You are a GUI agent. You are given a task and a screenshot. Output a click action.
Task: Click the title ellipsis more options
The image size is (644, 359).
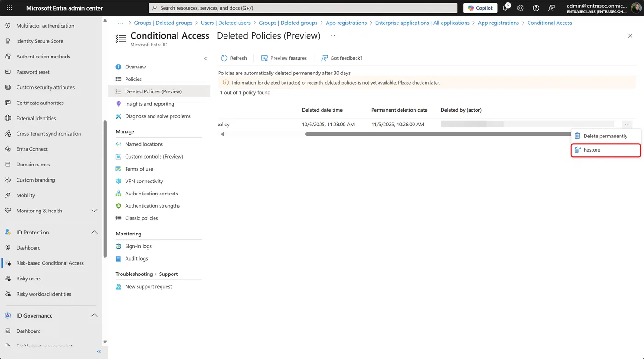tap(333, 35)
